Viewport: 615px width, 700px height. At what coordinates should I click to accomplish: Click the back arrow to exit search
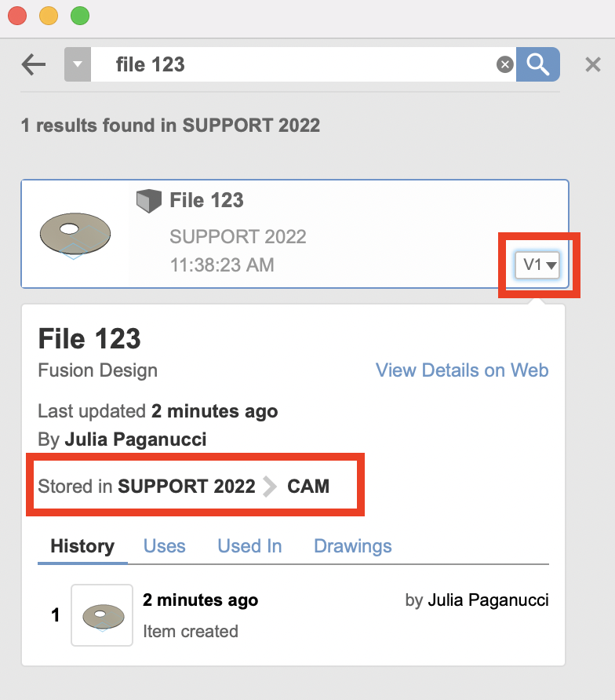pos(33,64)
